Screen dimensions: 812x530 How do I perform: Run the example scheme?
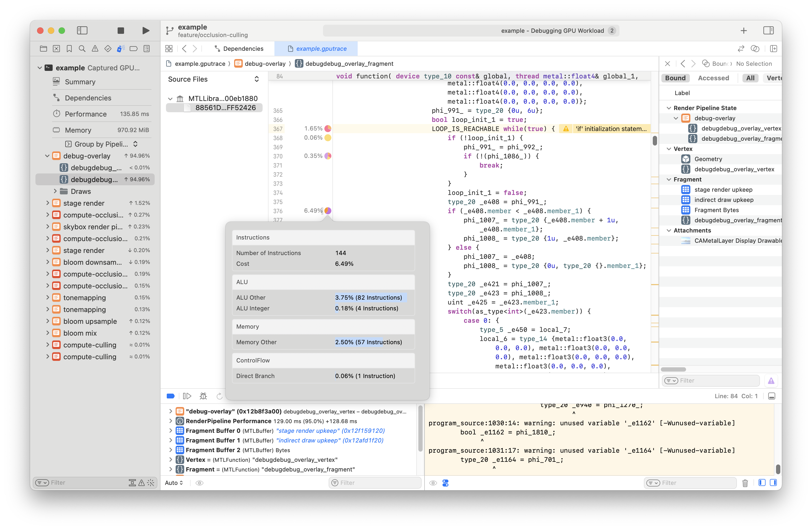pos(146,30)
